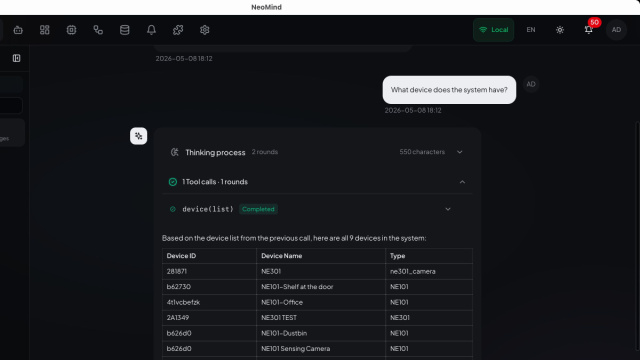The width and height of the screenshot is (640, 360).
Task: Click the Completed status badge
Action: click(x=258, y=209)
